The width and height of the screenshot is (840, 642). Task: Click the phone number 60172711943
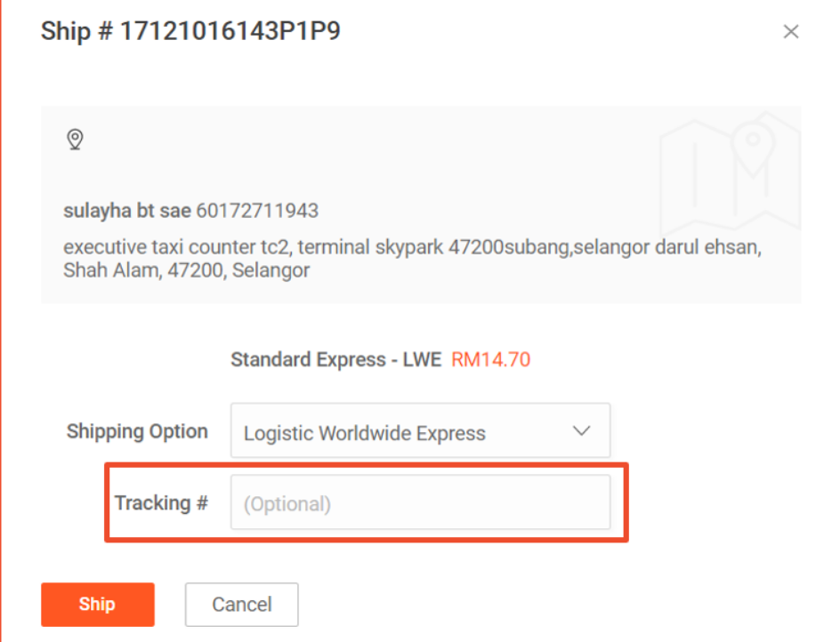pos(258,211)
